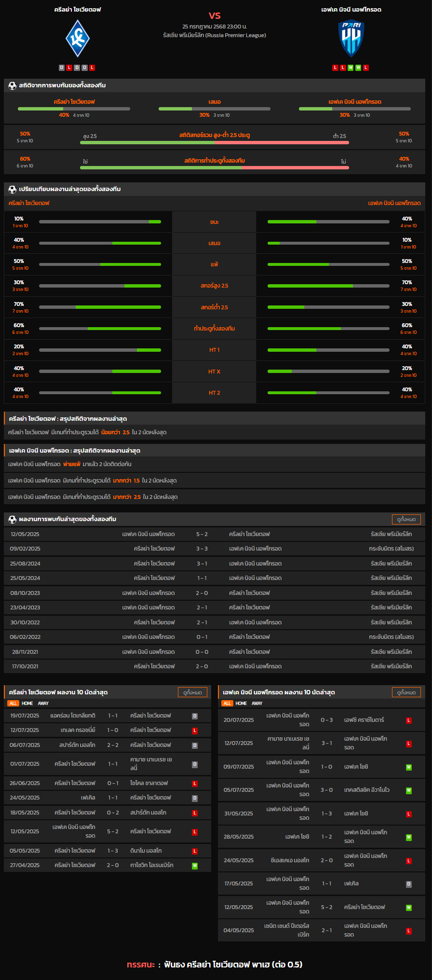Click the D badge in the 19/07/2025 row

(x=195, y=716)
